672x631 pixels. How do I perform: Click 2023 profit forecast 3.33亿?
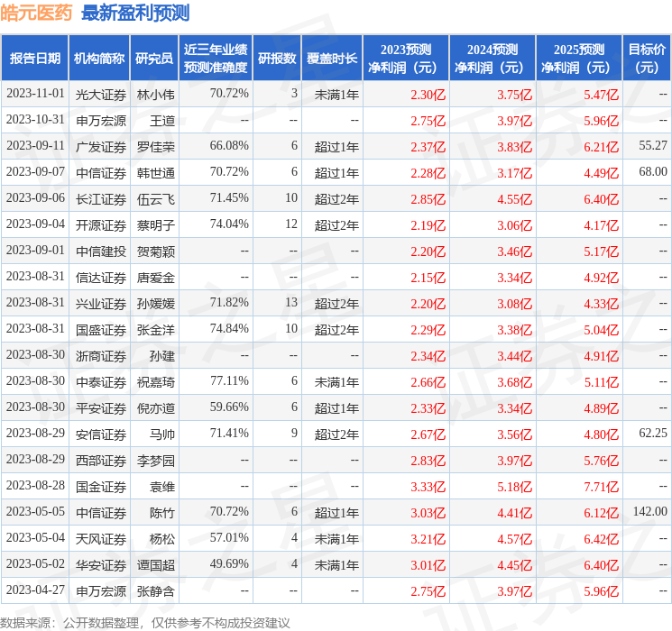coord(428,487)
